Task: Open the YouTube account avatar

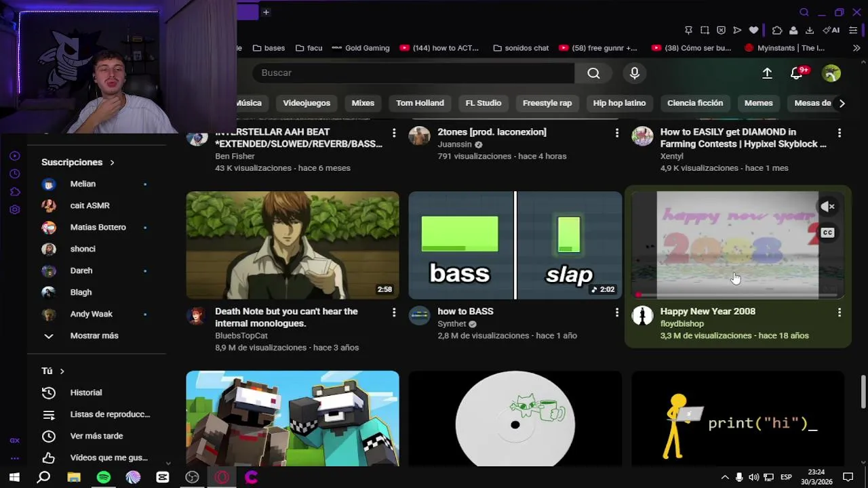Action: pyautogui.click(x=831, y=73)
